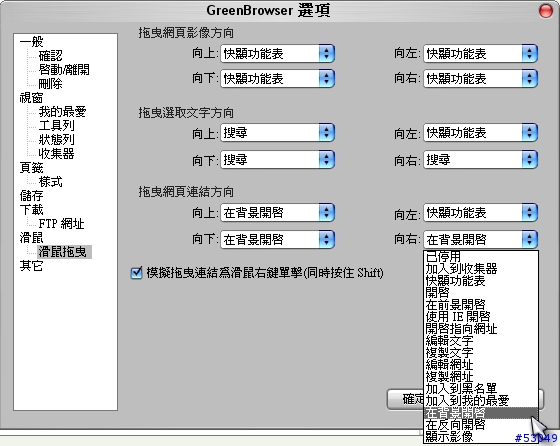Choose 編輯文字 in the open list

(481, 341)
